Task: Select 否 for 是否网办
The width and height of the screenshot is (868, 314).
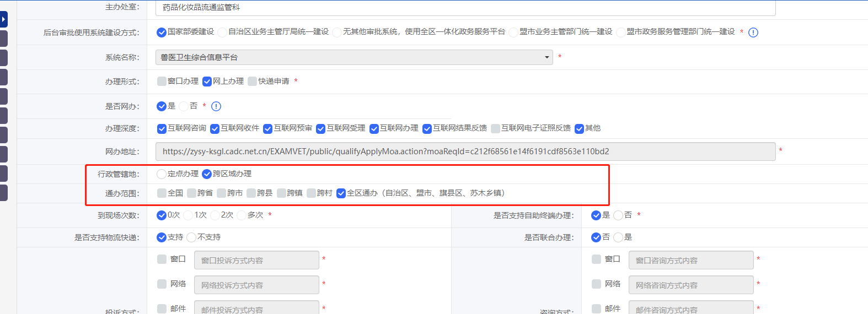Action: tap(184, 106)
